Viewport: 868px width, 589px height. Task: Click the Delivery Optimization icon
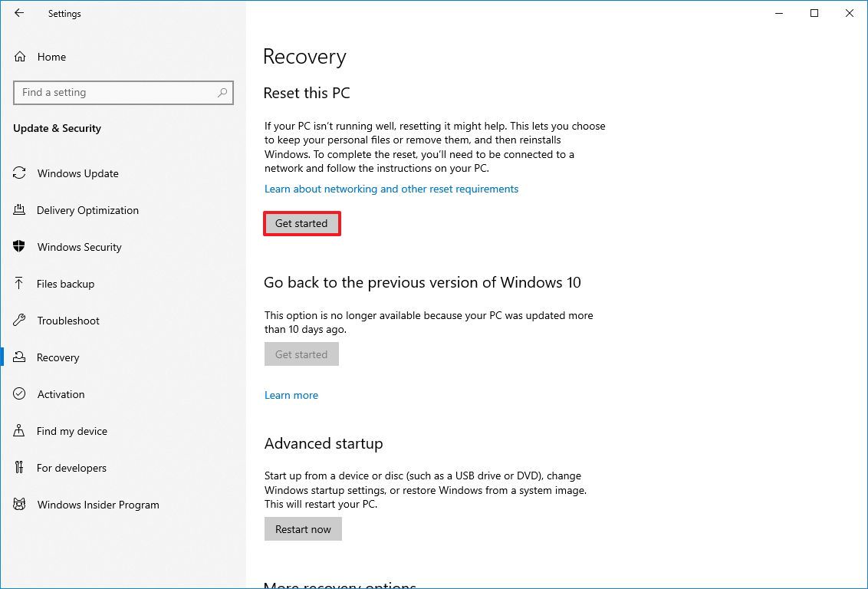[x=20, y=210]
